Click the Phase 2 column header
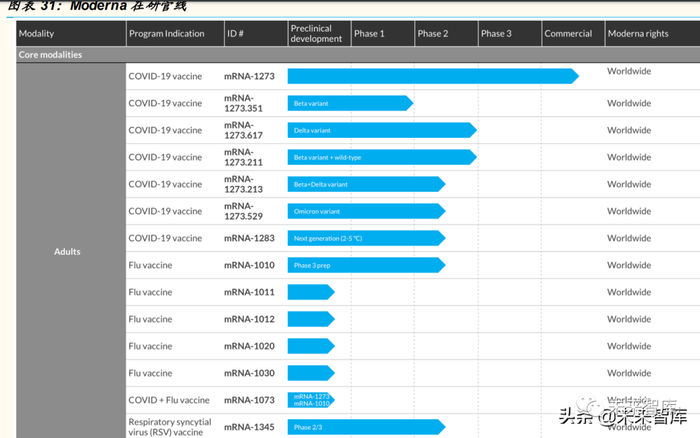The height and width of the screenshot is (438, 700). tap(446, 33)
